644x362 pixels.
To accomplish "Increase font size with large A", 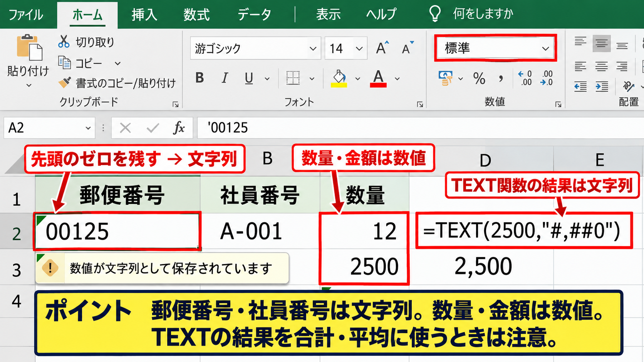I will (382, 48).
